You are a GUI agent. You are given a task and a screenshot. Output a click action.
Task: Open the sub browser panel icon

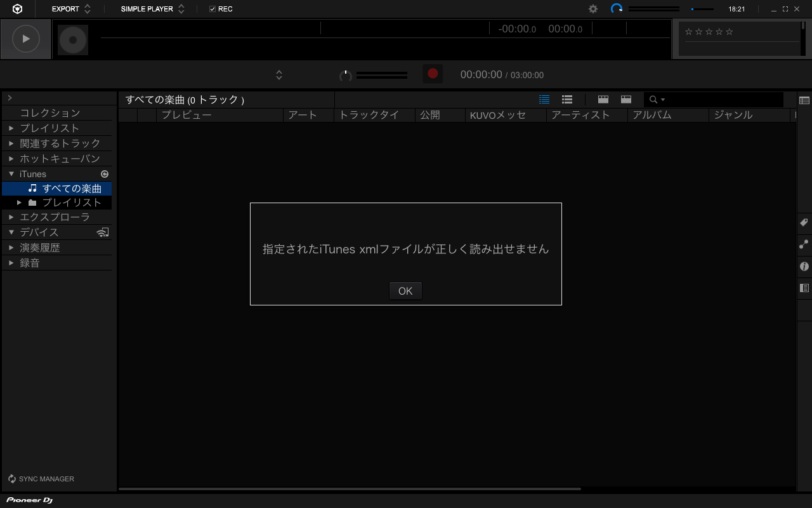804,288
